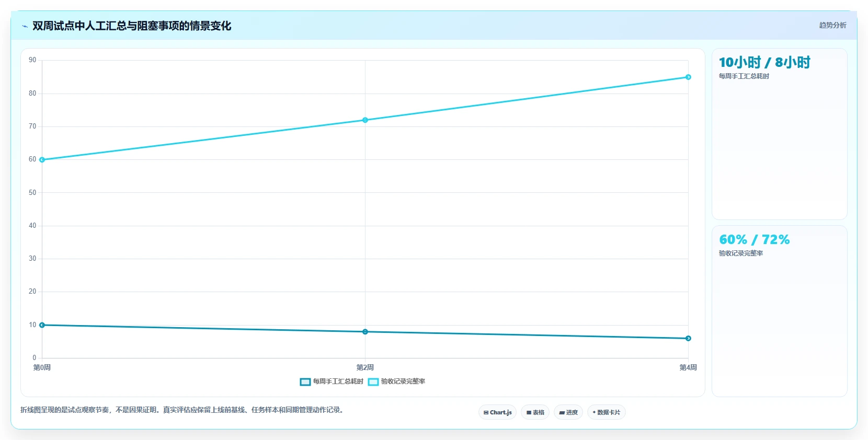Click the 第0周 x-axis label
Screen dimensions: 868x440
[42, 368]
